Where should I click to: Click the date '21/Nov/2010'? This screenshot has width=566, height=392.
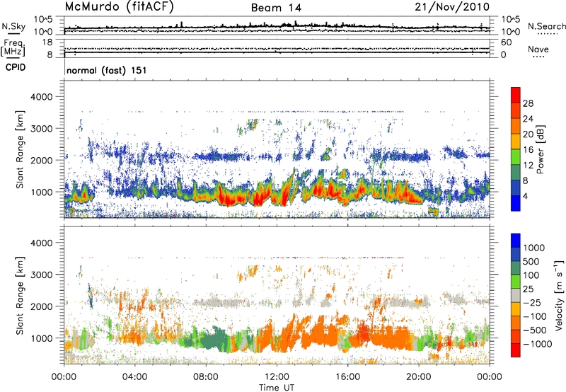pos(452,7)
